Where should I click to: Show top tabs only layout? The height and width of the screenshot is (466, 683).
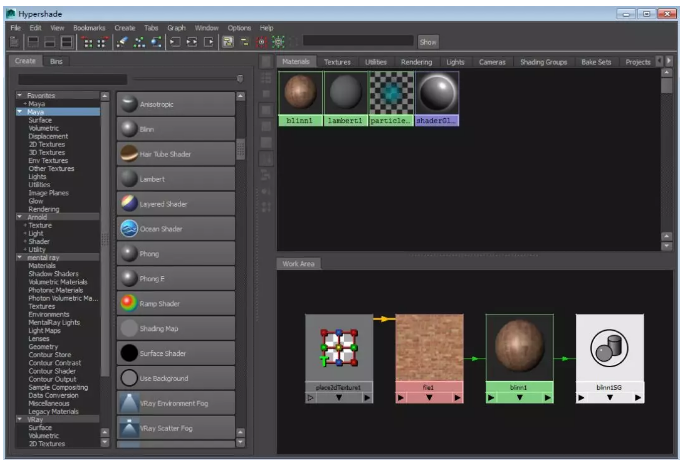[x=33, y=42]
